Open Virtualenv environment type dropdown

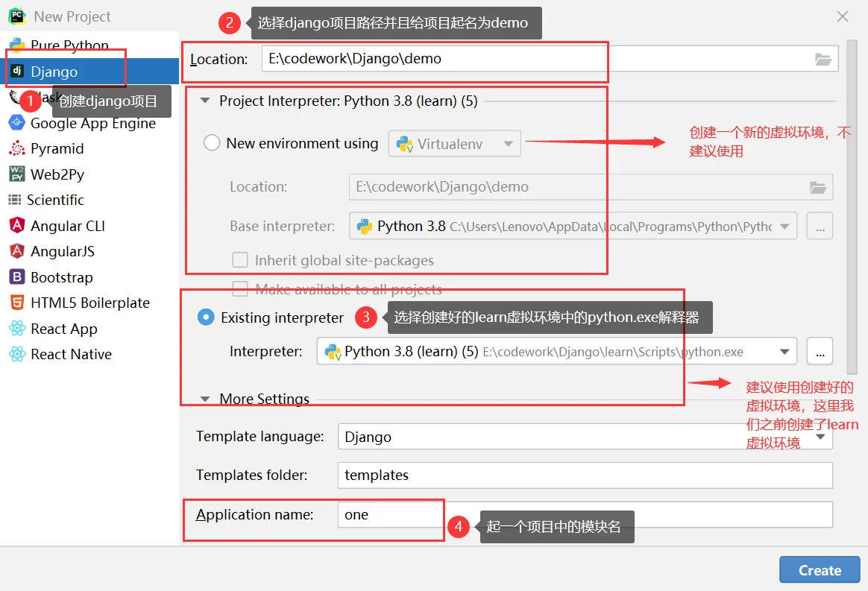(454, 144)
